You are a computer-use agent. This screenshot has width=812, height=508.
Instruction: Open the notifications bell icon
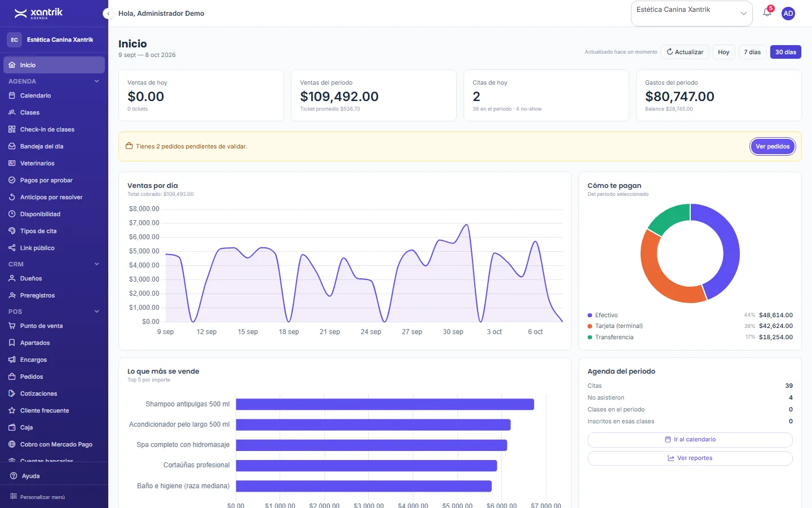coord(767,12)
